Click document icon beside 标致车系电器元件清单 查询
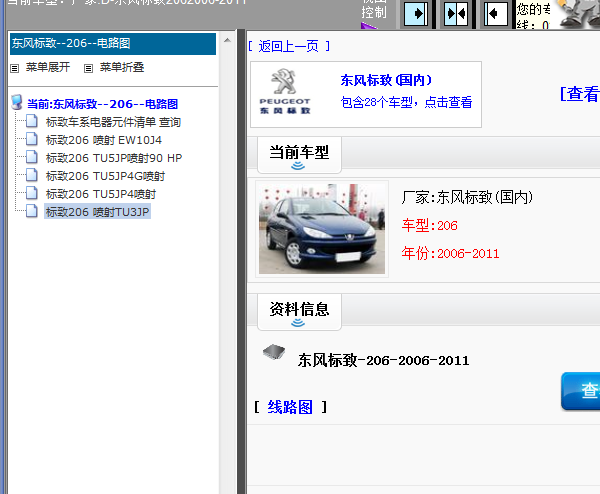This screenshot has width=600, height=494. [32, 121]
